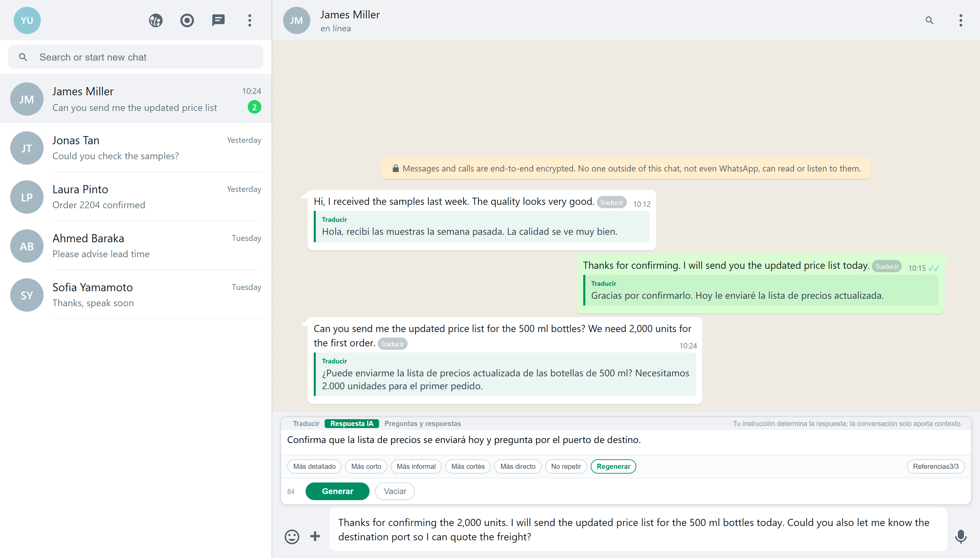Click the translation 'Gracias por confirmarlo'
980x558 pixels.
[x=737, y=295]
